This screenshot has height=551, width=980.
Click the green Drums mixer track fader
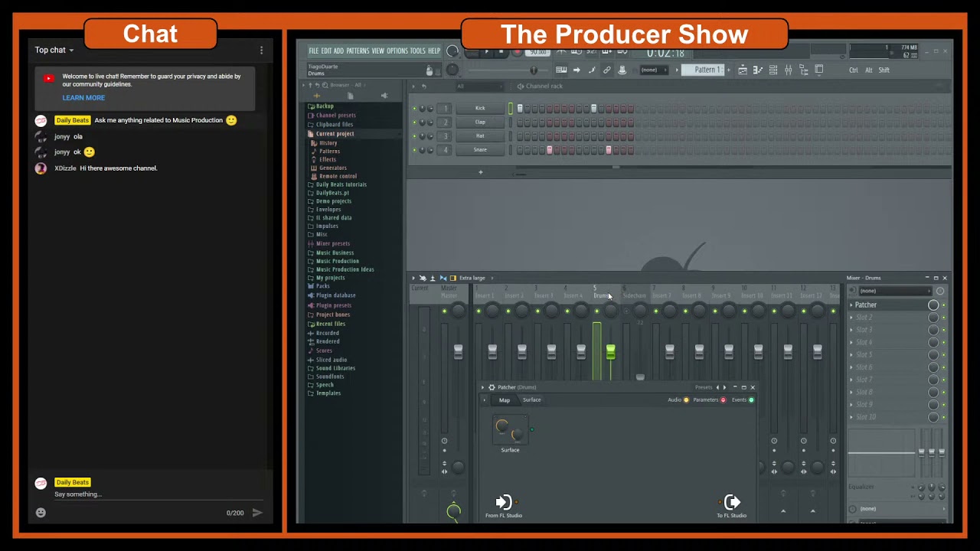tap(610, 351)
